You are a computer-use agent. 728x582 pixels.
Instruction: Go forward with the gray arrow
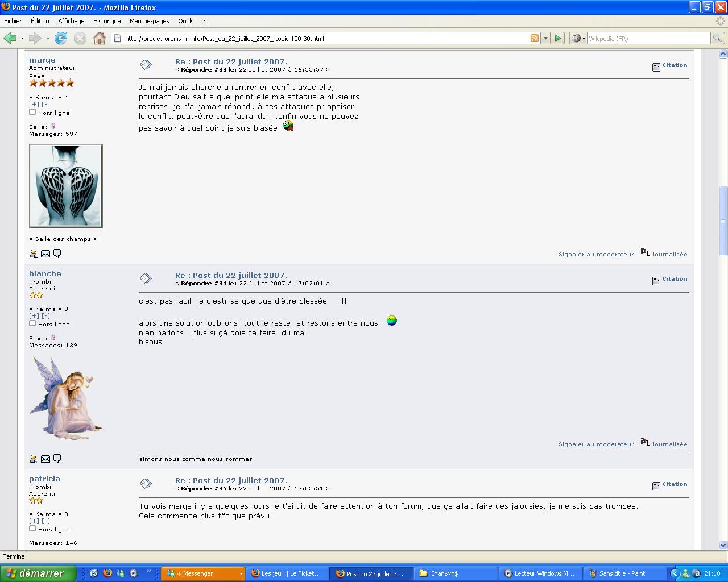click(35, 38)
